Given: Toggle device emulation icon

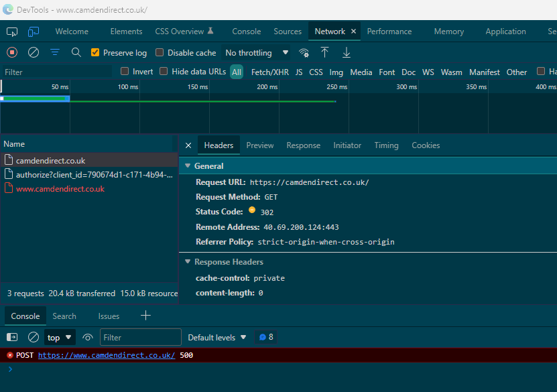Looking at the screenshot, I should pyautogui.click(x=34, y=32).
